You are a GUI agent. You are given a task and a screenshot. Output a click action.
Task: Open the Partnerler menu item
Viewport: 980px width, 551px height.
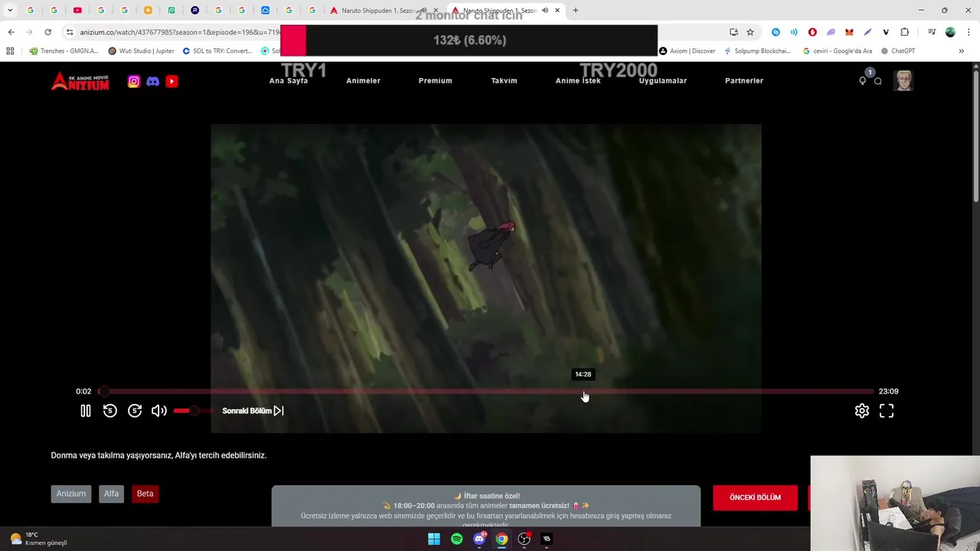click(744, 80)
